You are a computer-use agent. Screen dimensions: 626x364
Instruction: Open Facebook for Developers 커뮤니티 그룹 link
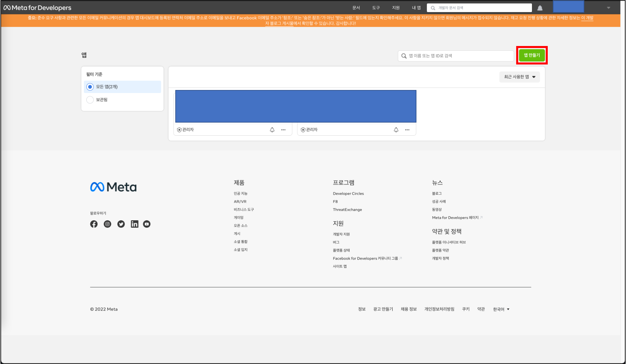pos(367,259)
